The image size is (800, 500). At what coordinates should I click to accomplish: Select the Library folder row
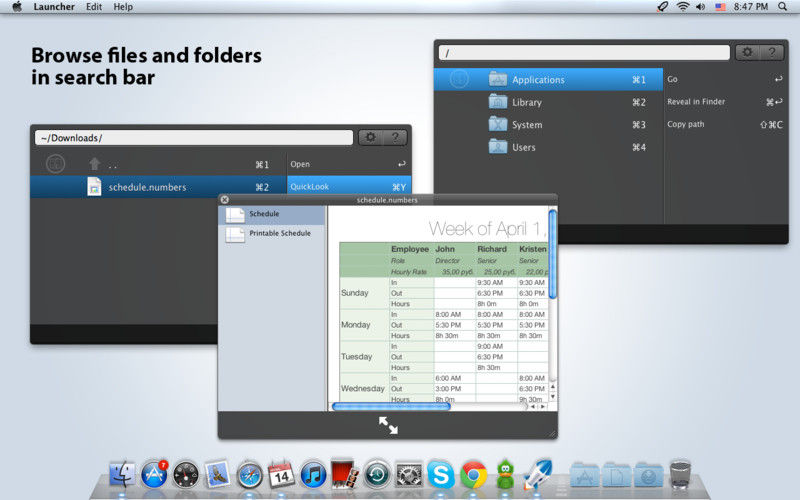point(548,102)
